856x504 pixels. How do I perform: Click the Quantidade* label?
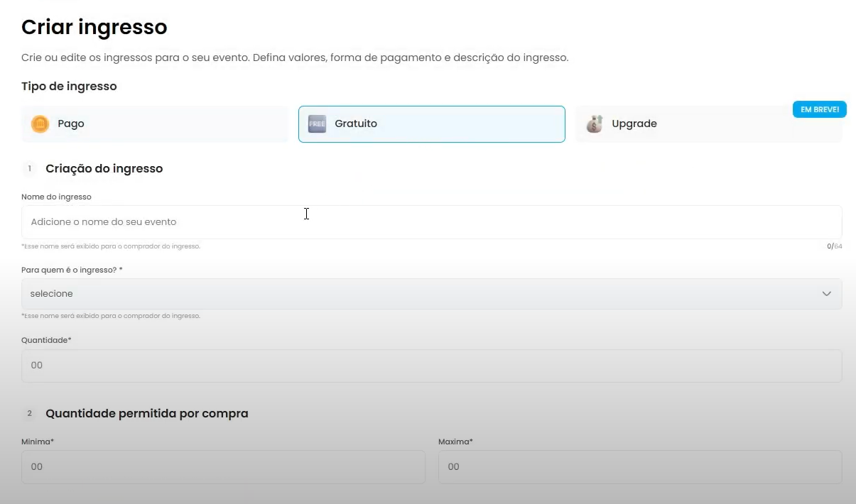pyautogui.click(x=46, y=340)
